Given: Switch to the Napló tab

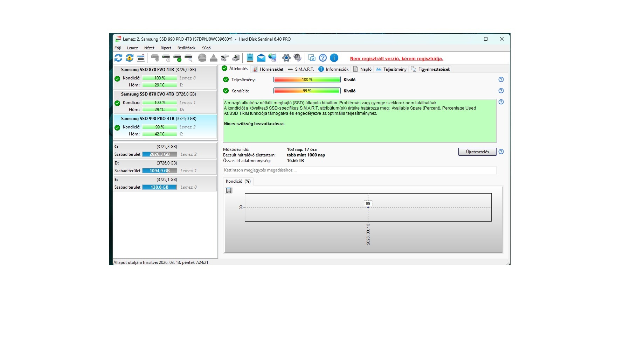Looking at the screenshot, I should pyautogui.click(x=362, y=69).
